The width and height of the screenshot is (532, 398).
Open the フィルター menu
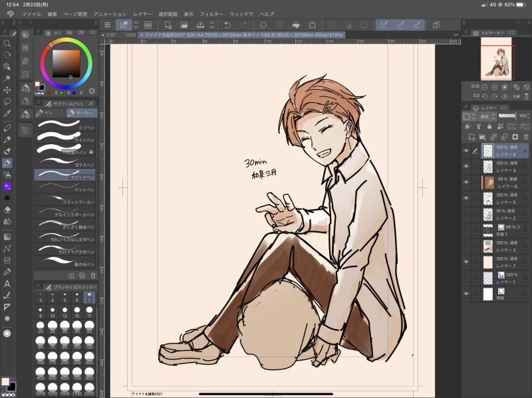(x=211, y=13)
